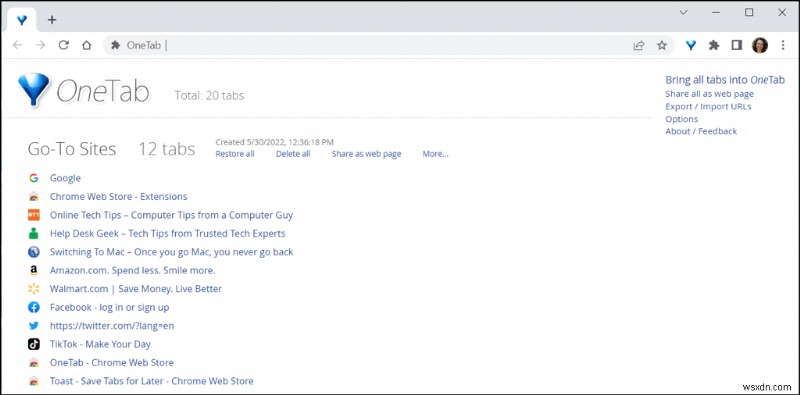Select the OneTab browser tab
This screenshot has height=395, width=800.
point(22,20)
